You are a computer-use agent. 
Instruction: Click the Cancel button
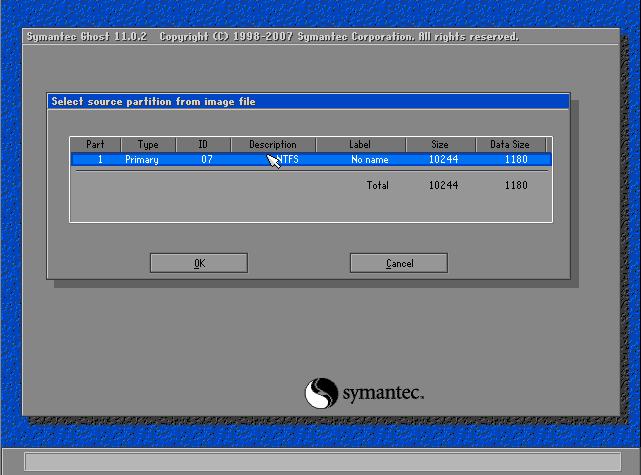tap(399, 263)
